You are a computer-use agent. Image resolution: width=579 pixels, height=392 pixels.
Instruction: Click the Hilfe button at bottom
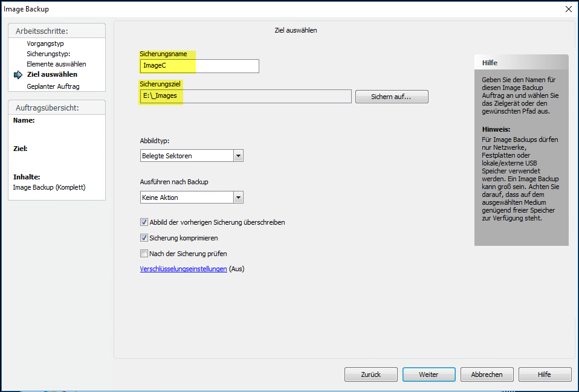point(545,374)
